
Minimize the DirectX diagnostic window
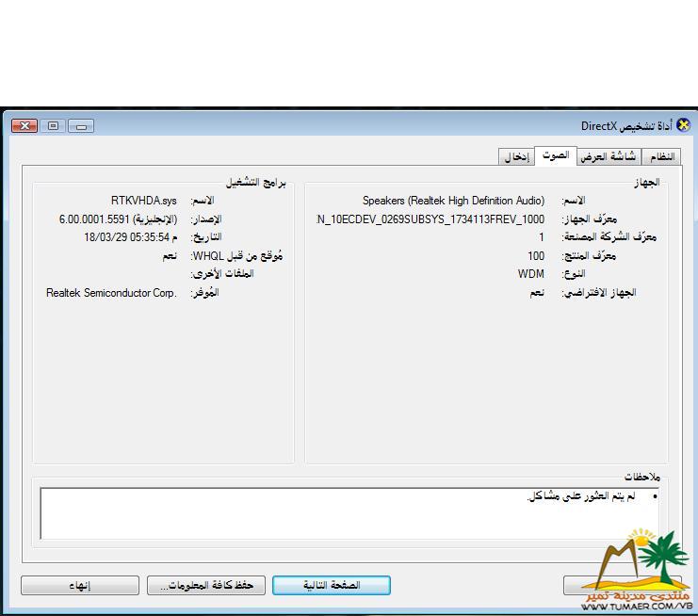[80, 125]
